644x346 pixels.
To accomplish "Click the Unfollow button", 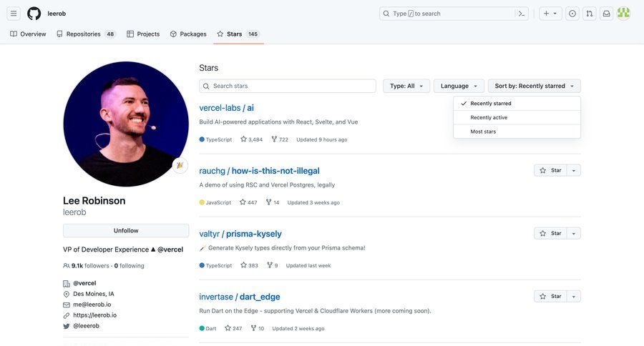I will 126,231.
